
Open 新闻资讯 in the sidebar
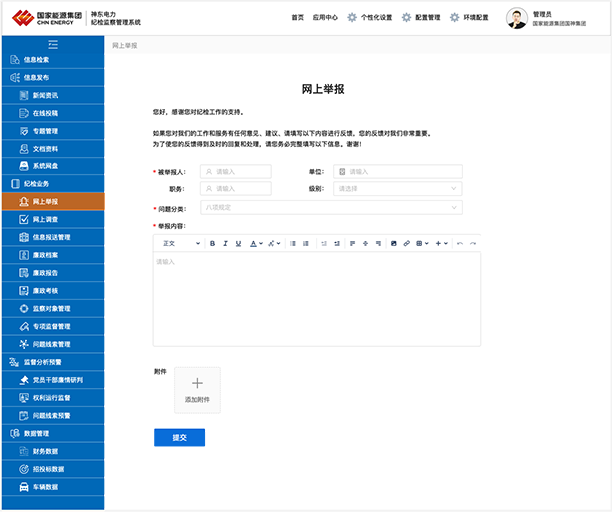click(53, 95)
